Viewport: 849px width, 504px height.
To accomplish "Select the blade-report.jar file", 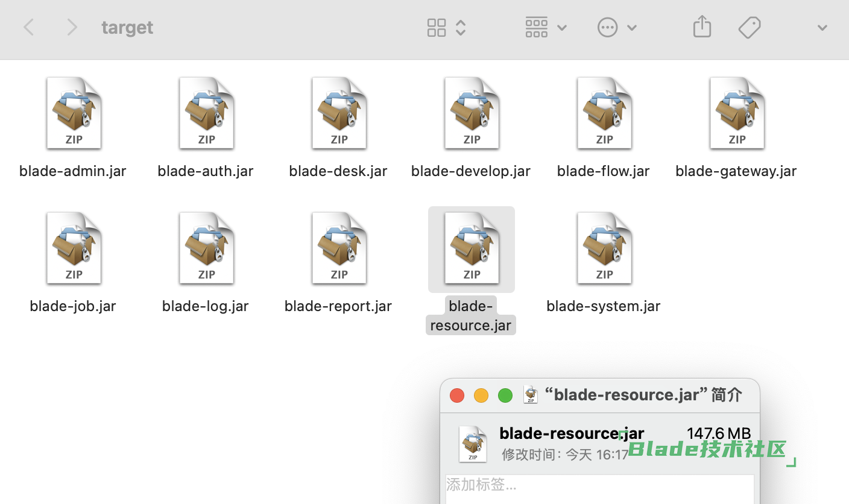I will [x=339, y=248].
